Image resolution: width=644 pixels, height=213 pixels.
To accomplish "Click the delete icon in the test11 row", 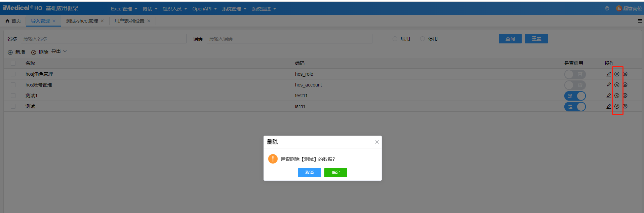I will 617,96.
